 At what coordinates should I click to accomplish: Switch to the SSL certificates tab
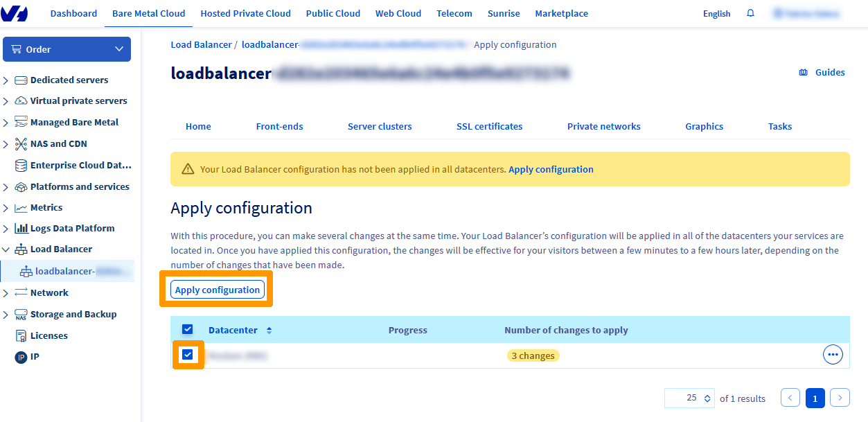tap(489, 126)
